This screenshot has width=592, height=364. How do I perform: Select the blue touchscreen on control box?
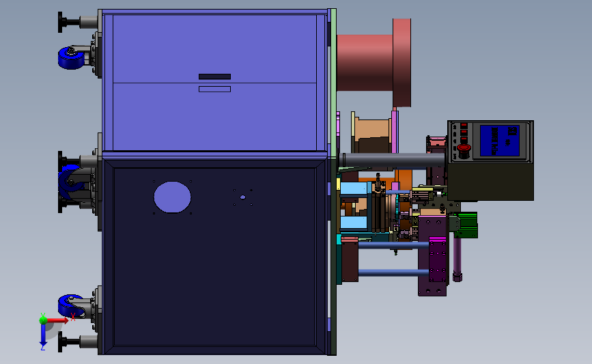pos(500,141)
